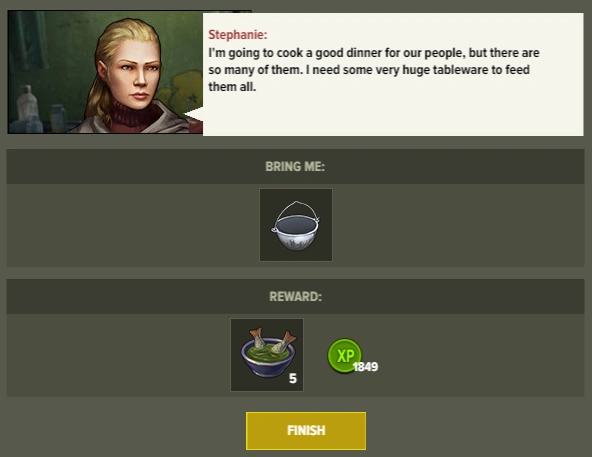
Task: Click the yellow FINISH button
Action: pos(306,431)
